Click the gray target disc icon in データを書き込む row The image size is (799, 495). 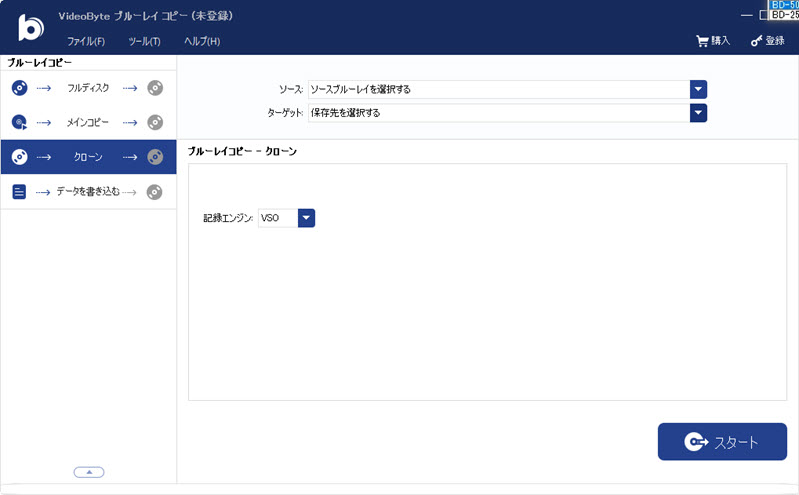tap(154, 192)
